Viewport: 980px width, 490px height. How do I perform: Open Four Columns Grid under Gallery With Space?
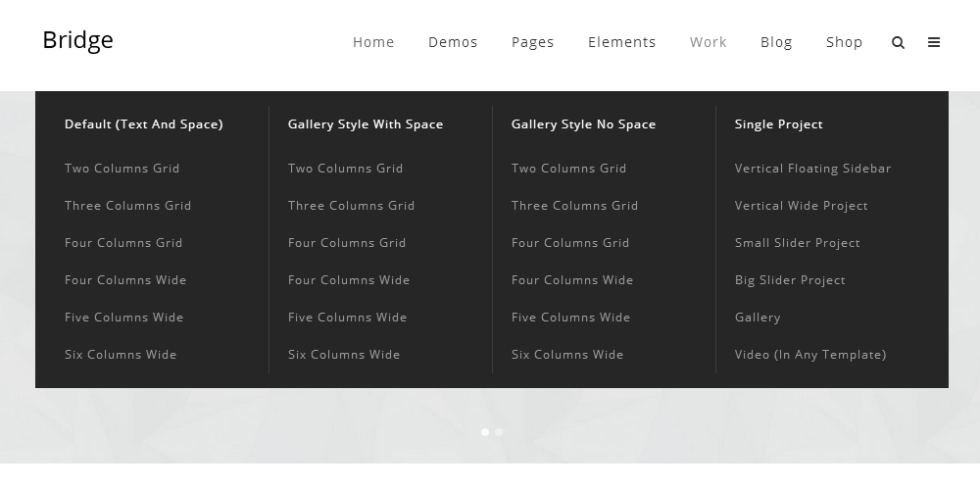click(347, 242)
